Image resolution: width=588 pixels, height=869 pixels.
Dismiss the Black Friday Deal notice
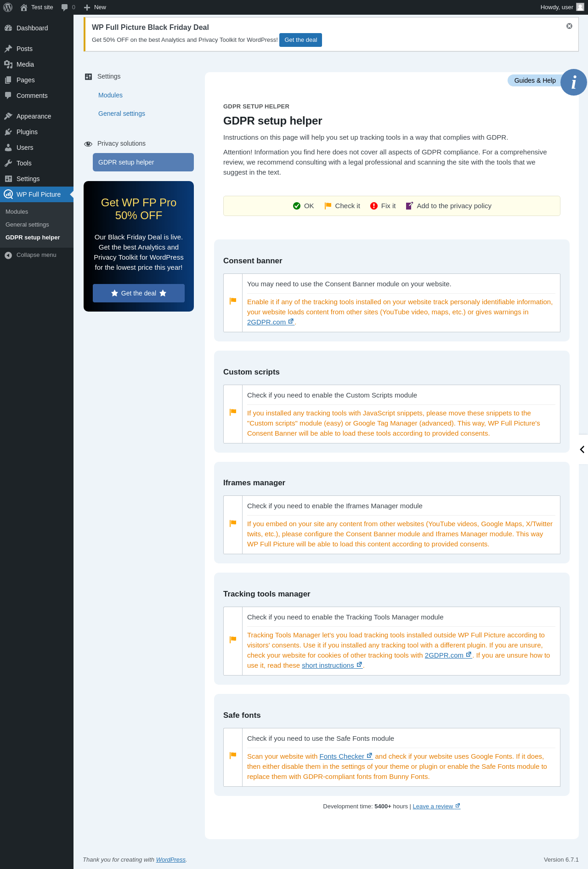point(569,26)
